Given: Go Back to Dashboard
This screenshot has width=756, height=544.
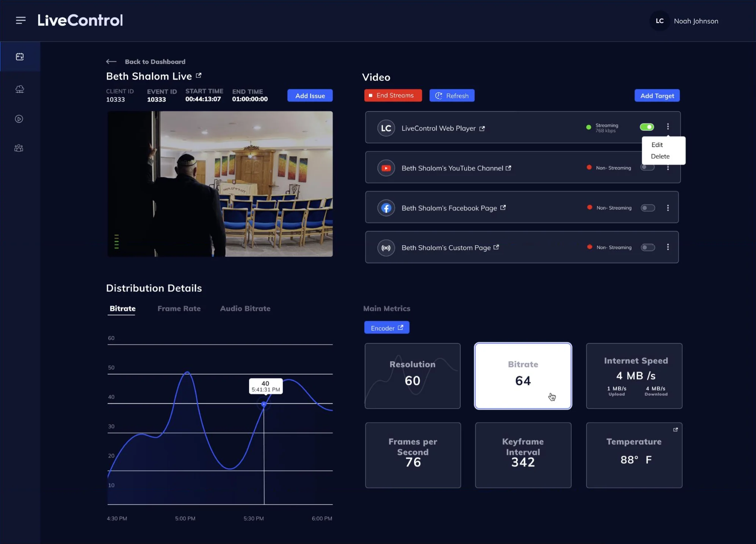Looking at the screenshot, I should (155, 62).
